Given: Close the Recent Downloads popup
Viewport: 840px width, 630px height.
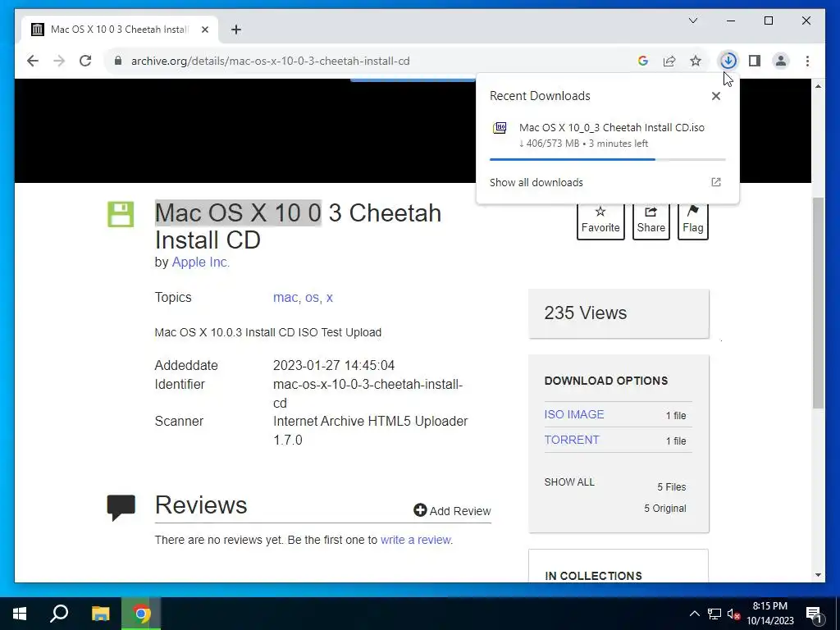Looking at the screenshot, I should 715,96.
